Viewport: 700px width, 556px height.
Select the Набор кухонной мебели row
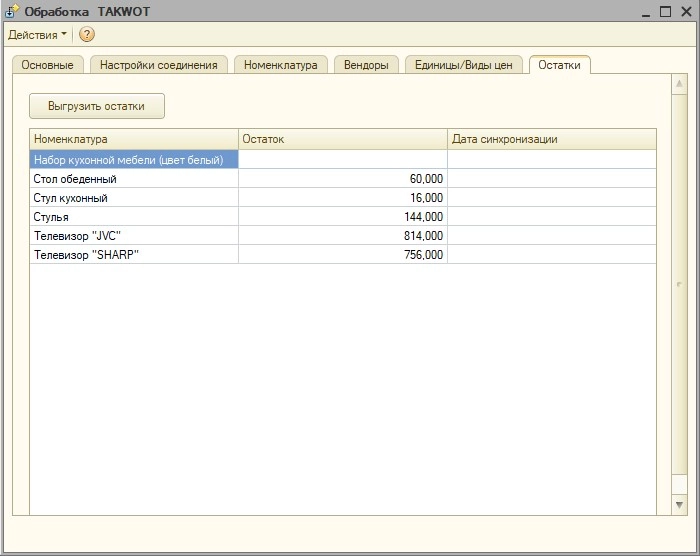(x=133, y=159)
